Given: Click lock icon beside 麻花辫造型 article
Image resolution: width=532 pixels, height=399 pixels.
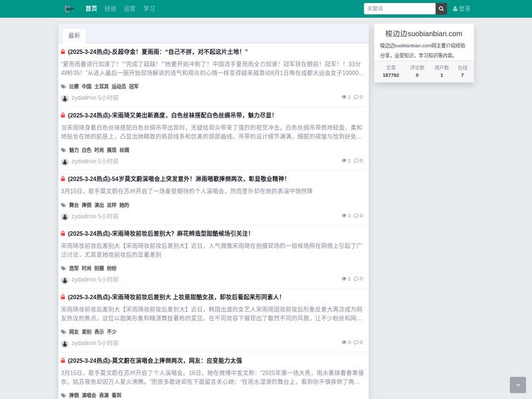Looking at the screenshot, I should pyautogui.click(x=63, y=233).
